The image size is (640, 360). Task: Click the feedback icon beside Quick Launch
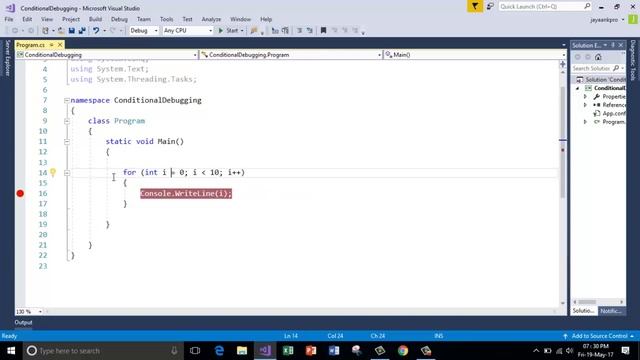click(490, 6)
